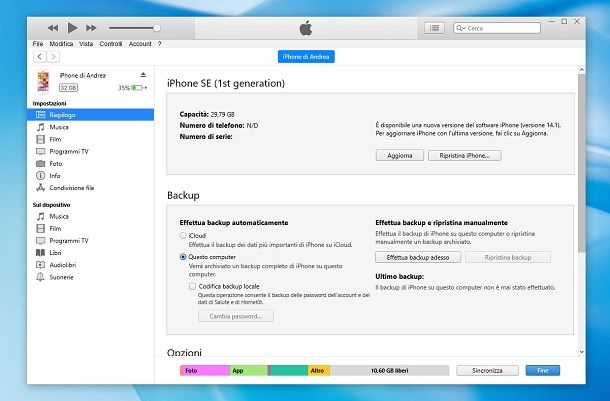The height and width of the screenshot is (401, 610).
Task: Open the Account menu
Action: coord(140,44)
